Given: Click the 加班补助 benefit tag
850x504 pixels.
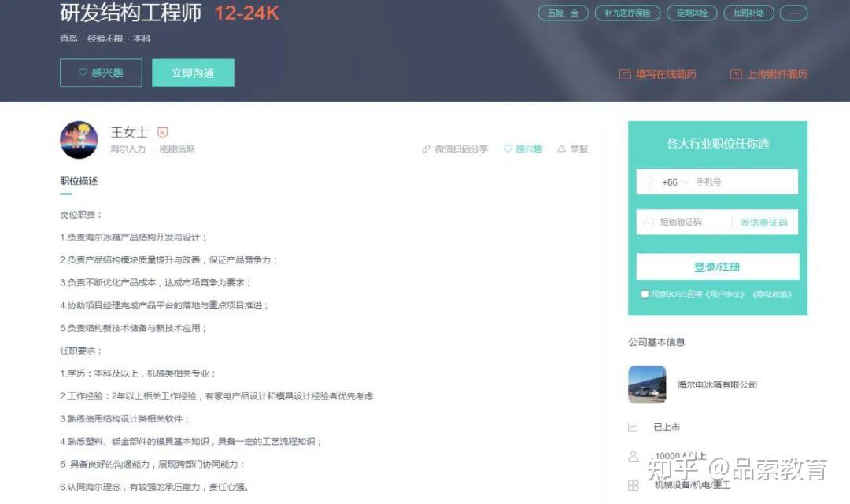Looking at the screenshot, I should click(748, 13).
